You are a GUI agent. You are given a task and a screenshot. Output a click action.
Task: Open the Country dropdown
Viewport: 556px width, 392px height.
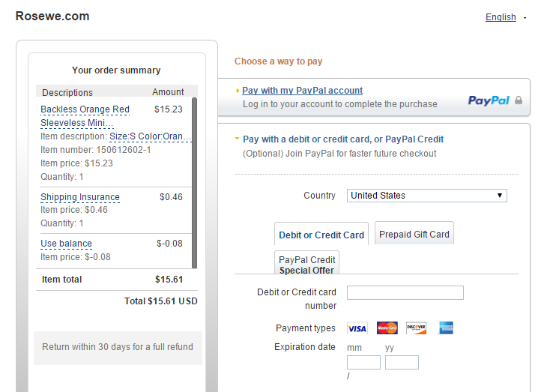(427, 196)
